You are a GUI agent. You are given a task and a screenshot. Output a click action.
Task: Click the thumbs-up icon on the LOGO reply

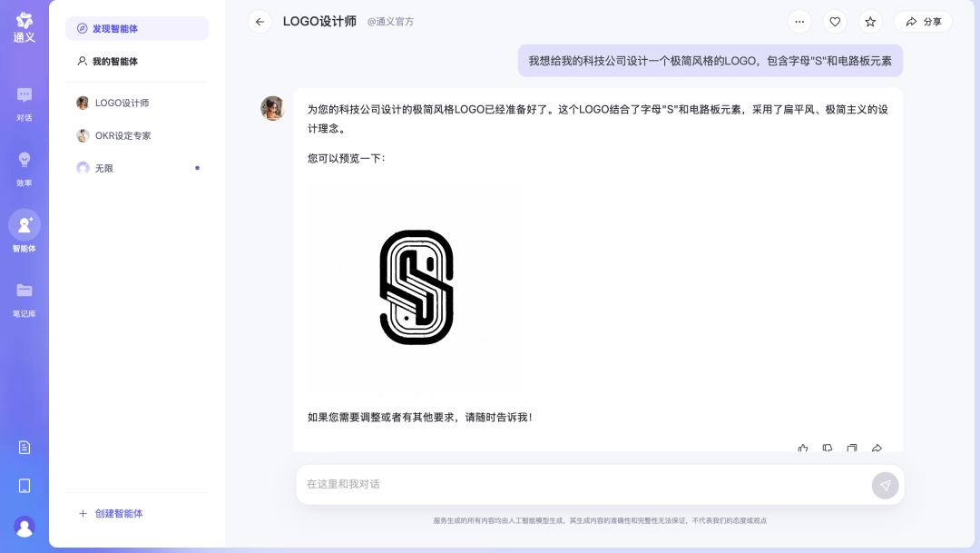pyautogui.click(x=802, y=448)
